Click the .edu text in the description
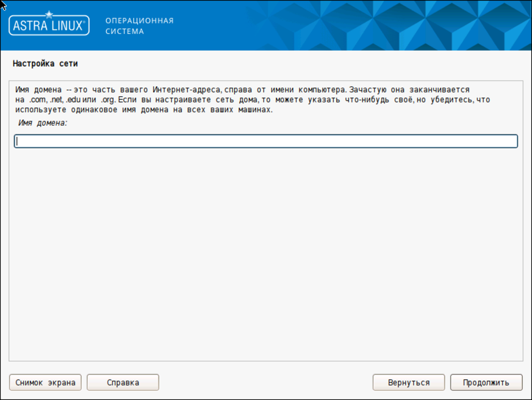This screenshot has width=532, height=400. 73,100
